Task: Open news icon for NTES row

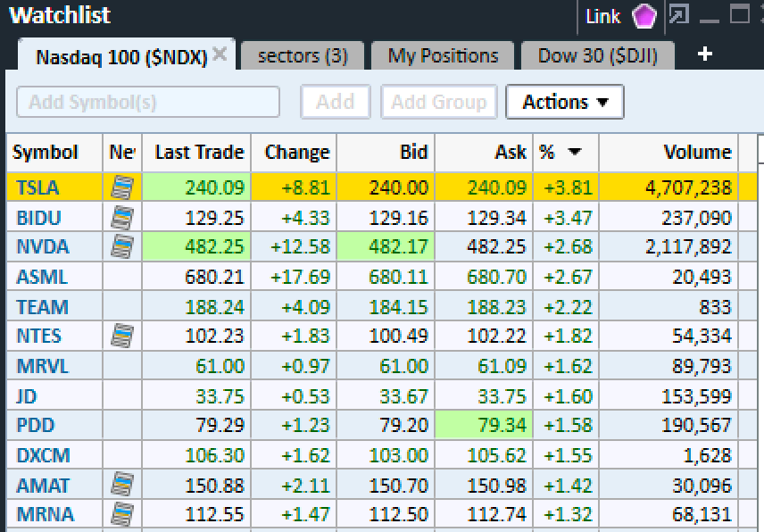Action: pyautogui.click(x=121, y=337)
